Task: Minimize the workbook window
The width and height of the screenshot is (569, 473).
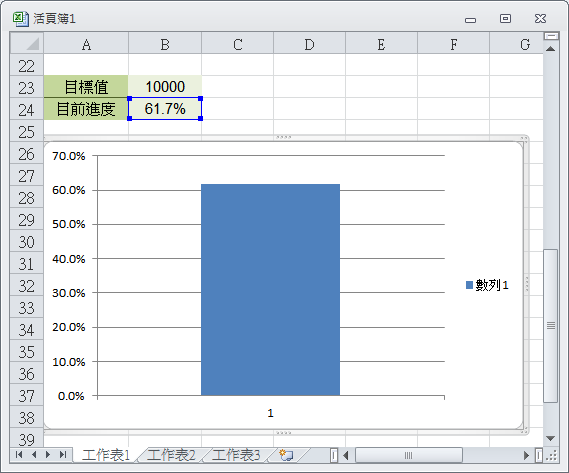Action: pos(470,20)
